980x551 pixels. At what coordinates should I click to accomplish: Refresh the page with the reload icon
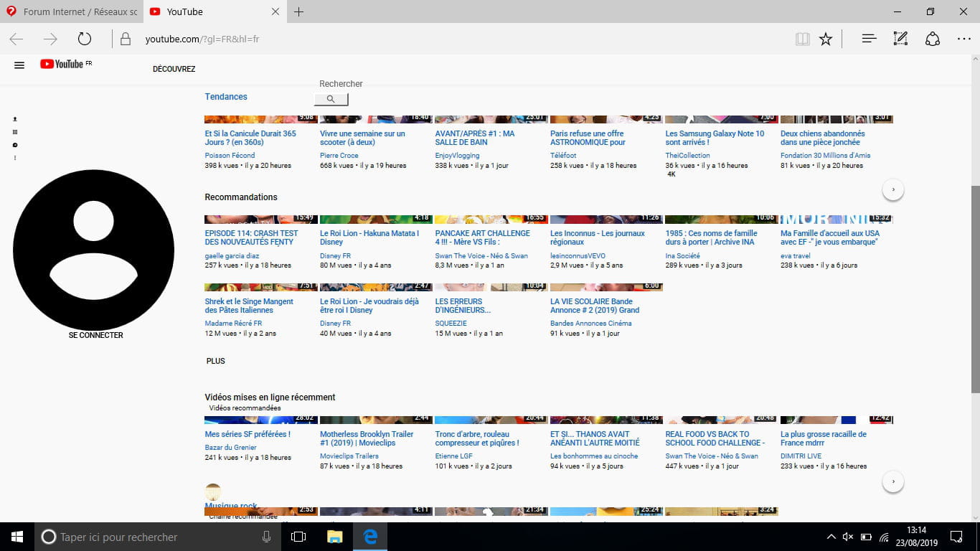pos(85,39)
